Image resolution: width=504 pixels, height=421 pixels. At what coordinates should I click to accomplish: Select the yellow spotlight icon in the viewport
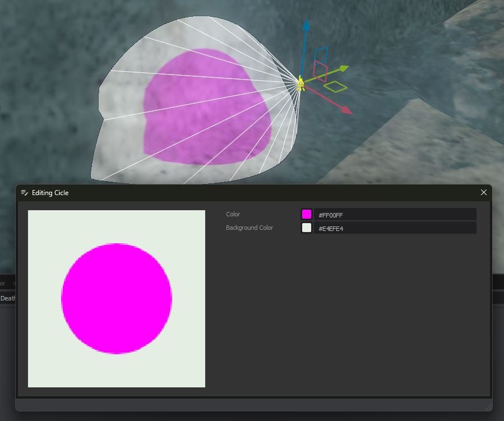(300, 84)
